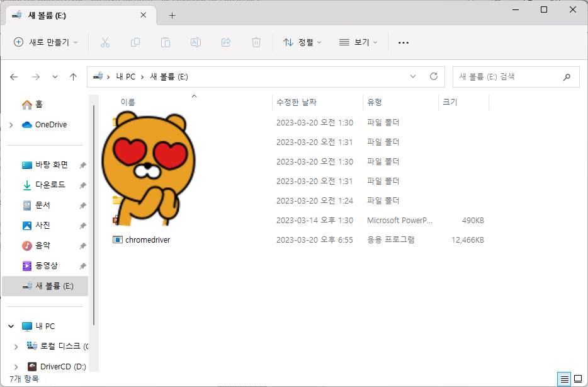588x387 pixels.
Task: Open OneDrive in navigation pane
Action: 44,125
